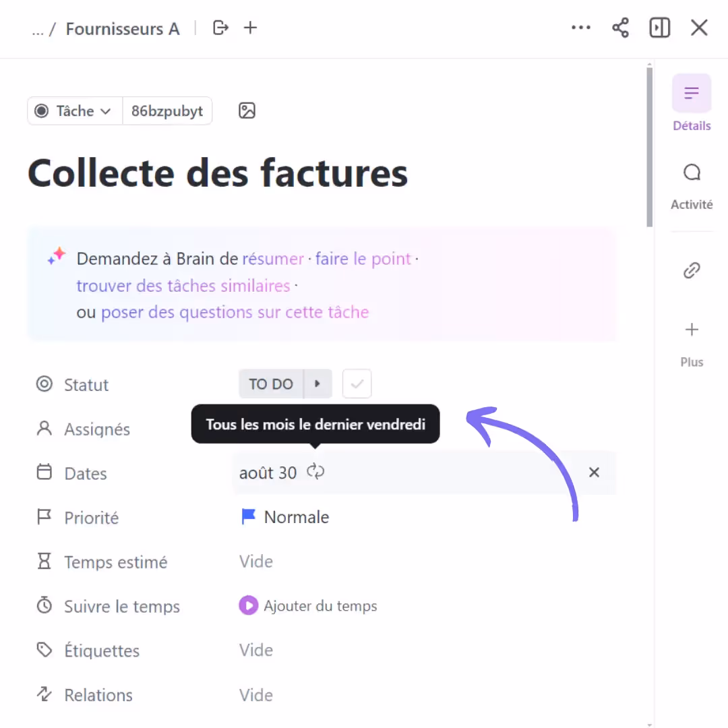The height and width of the screenshot is (728, 728).
Task: Clear the date using the X next to août 30
Action: (x=594, y=472)
